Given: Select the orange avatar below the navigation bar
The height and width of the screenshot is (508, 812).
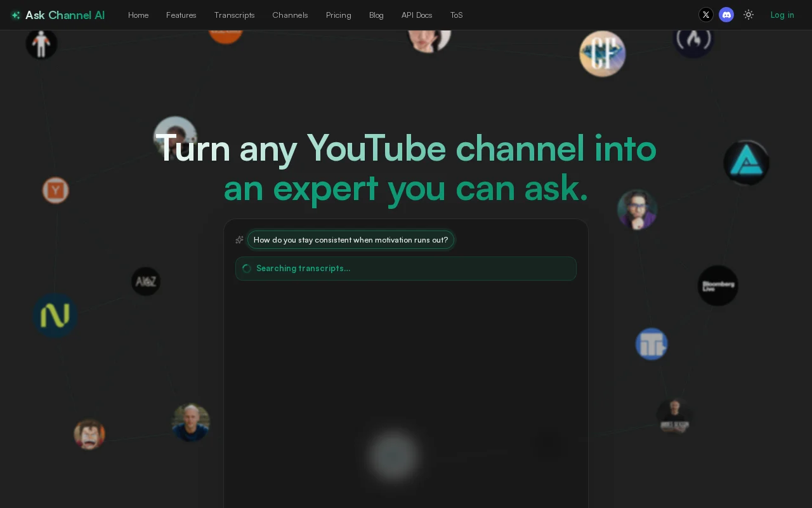Looking at the screenshot, I should tap(226, 37).
